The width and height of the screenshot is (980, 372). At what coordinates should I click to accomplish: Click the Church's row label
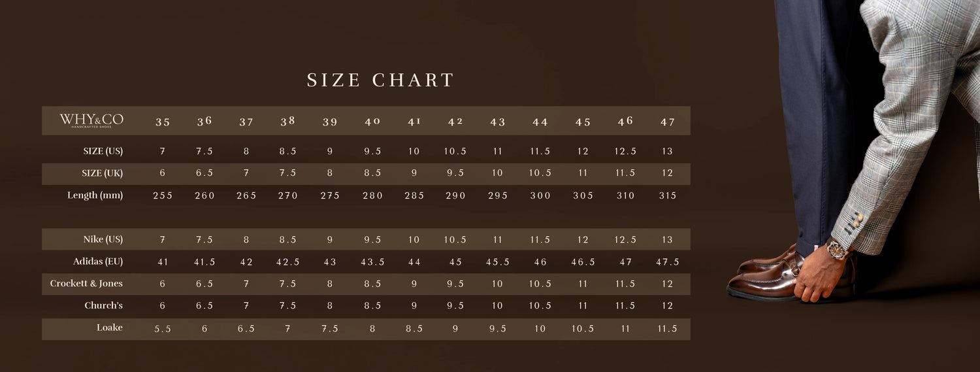pyautogui.click(x=103, y=305)
